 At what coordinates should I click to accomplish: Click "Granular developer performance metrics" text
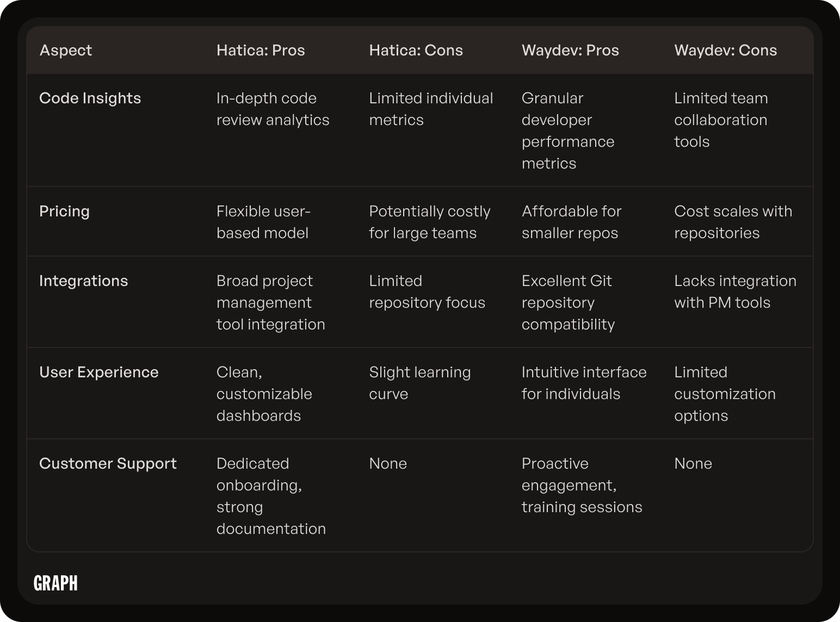pyautogui.click(x=568, y=131)
